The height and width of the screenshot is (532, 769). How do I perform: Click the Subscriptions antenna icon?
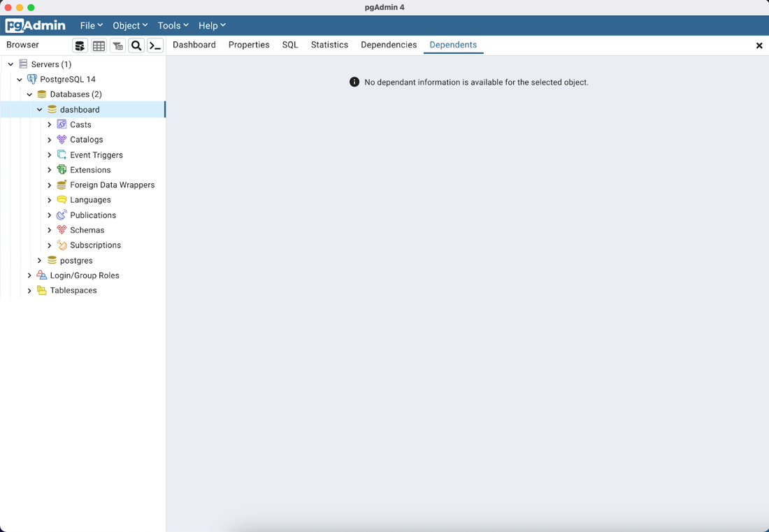coord(62,245)
